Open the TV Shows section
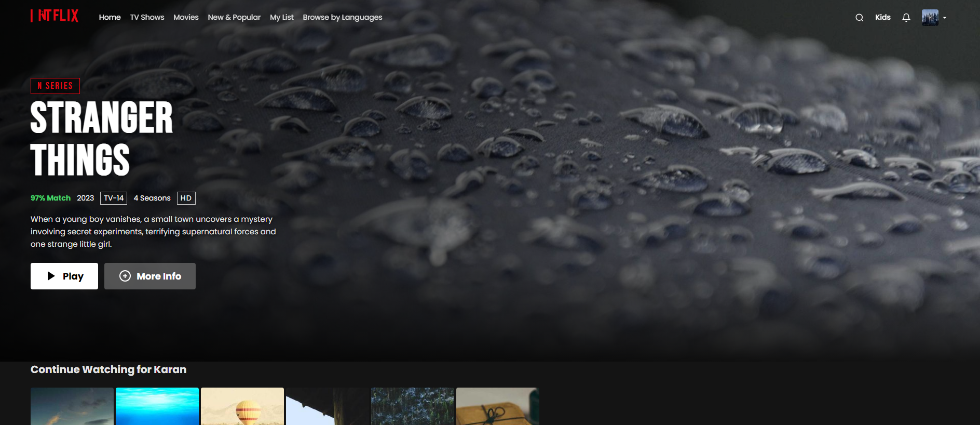Image resolution: width=980 pixels, height=425 pixels. [x=147, y=17]
